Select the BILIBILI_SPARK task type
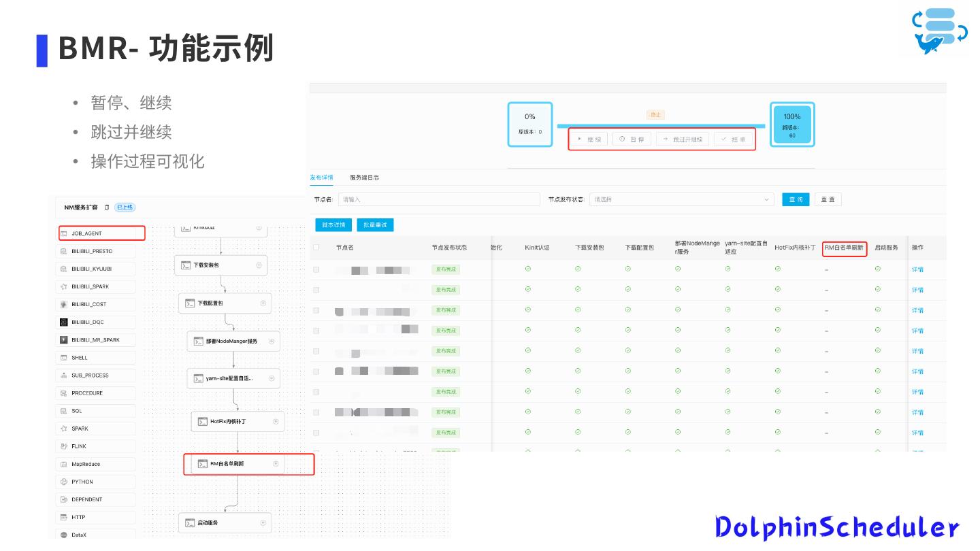This screenshot has width=980, height=551. click(x=95, y=286)
